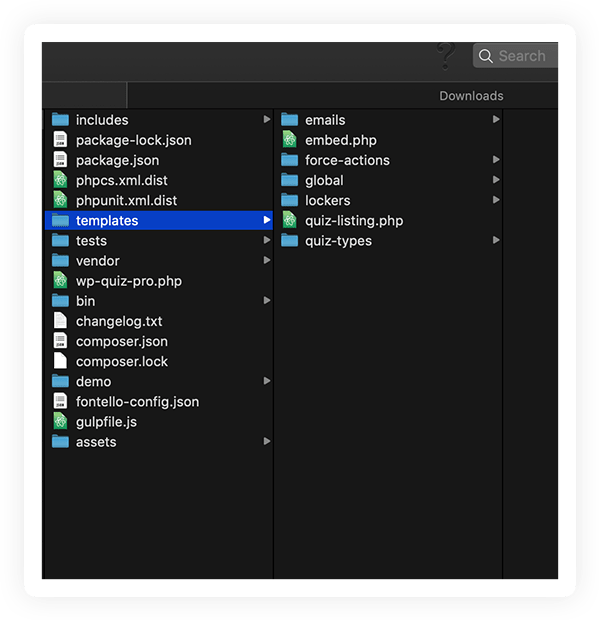Expand the vendor folder arrow
Viewport: 599px width, 620px height.
click(267, 260)
